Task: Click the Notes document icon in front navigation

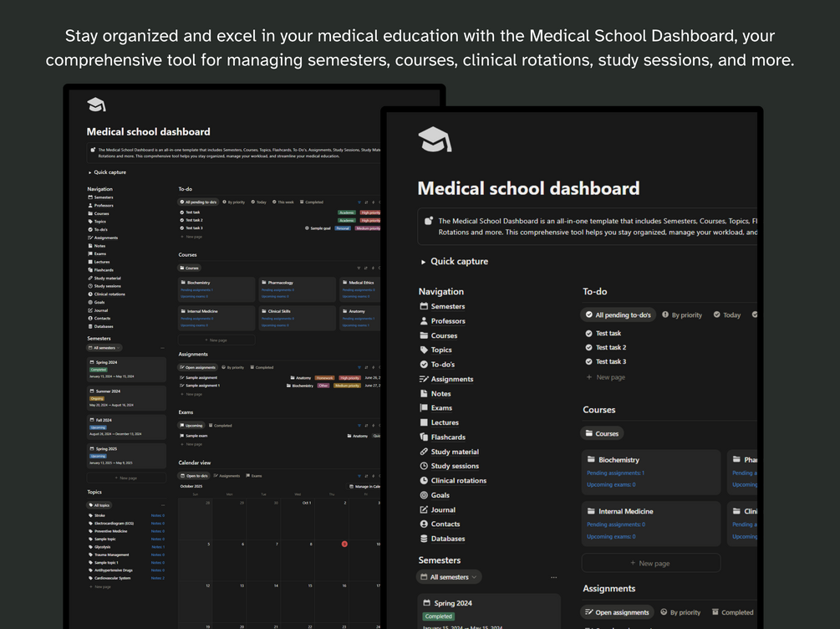Action: coord(424,393)
